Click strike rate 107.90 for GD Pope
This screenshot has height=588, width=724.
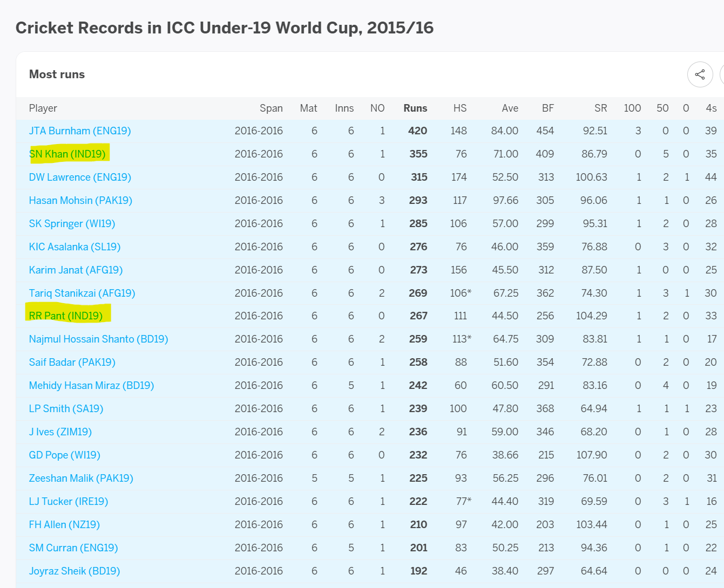click(591, 455)
